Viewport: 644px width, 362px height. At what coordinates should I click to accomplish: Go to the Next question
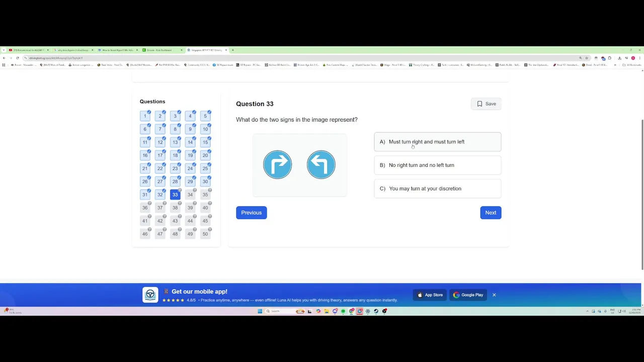[491, 212]
